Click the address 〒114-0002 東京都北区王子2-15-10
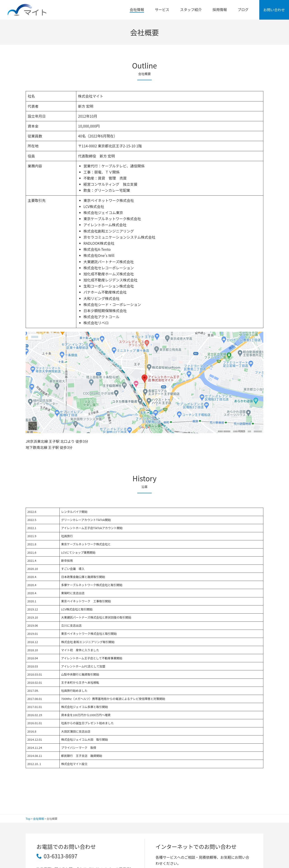The width and height of the screenshot is (289, 868). pos(110,146)
